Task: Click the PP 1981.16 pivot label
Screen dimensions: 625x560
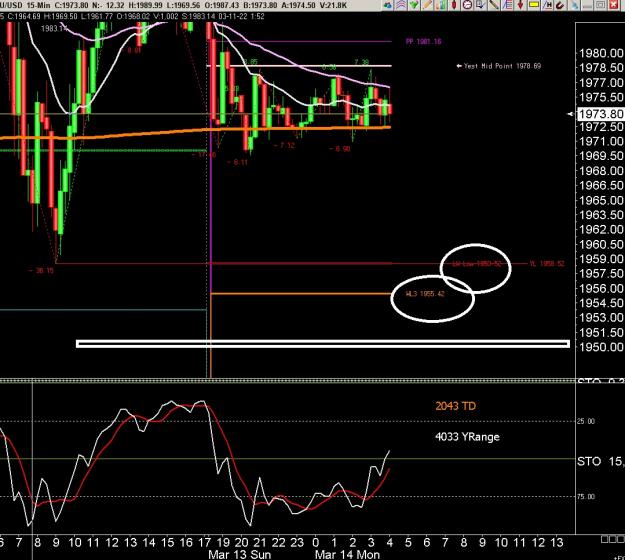Action: [423, 41]
